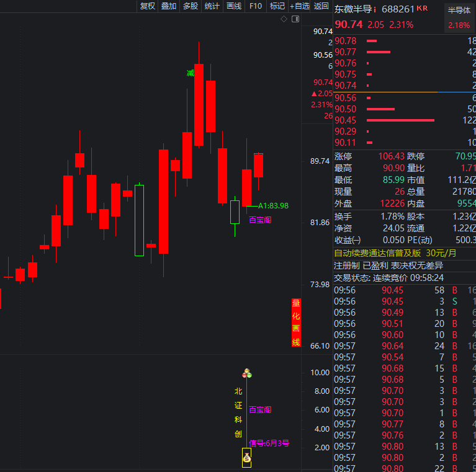This screenshot has width=476, height=472.
Task: Click the 2.31% change beside the headline price
Action: [x=401, y=25]
